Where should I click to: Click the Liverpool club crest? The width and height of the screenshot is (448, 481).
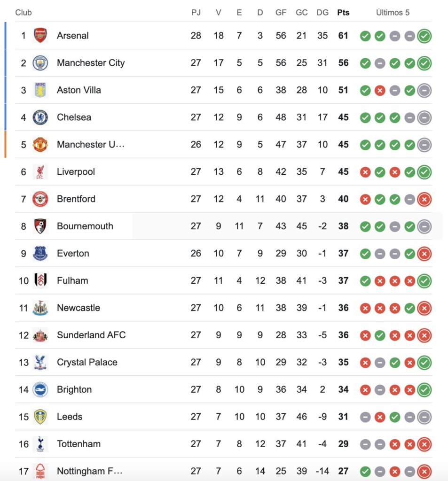[x=40, y=172]
